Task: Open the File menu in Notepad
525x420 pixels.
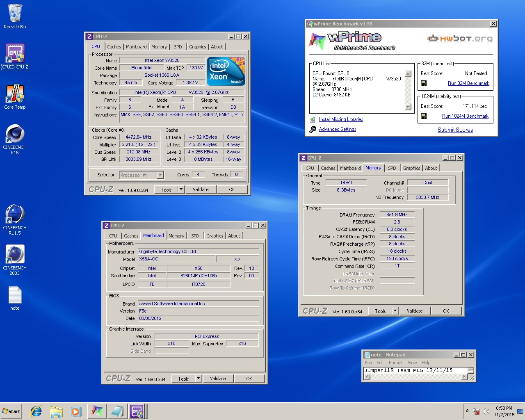Action: point(368,363)
